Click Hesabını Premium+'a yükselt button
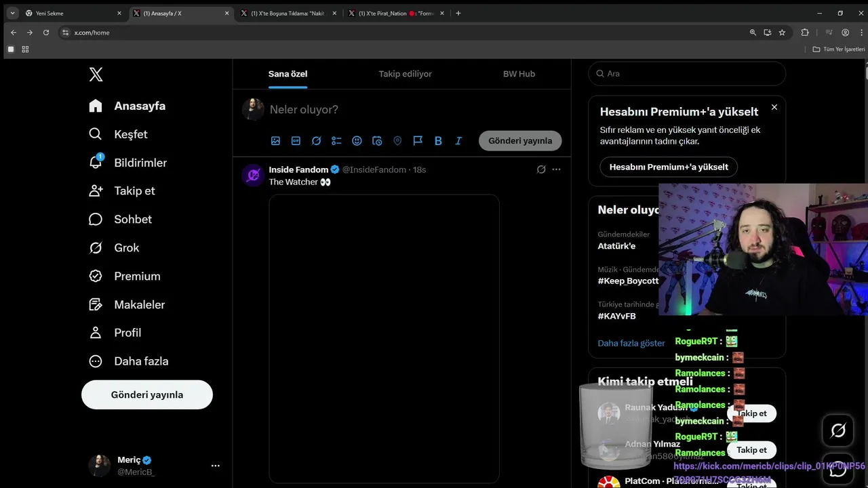 669,167
